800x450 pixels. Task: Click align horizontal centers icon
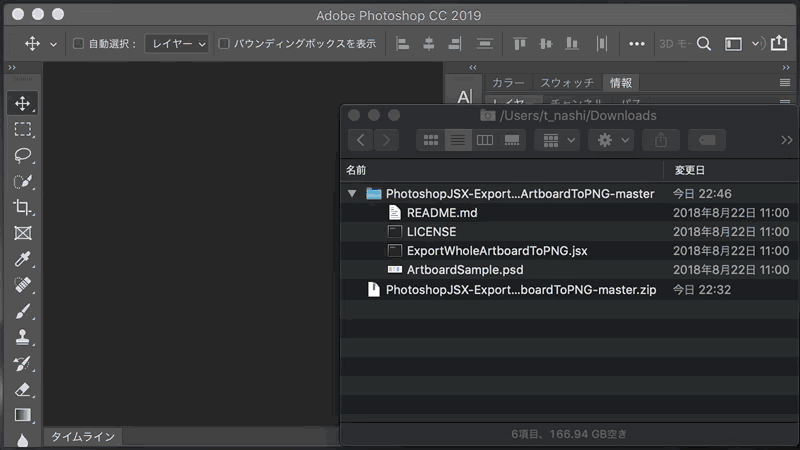click(429, 44)
